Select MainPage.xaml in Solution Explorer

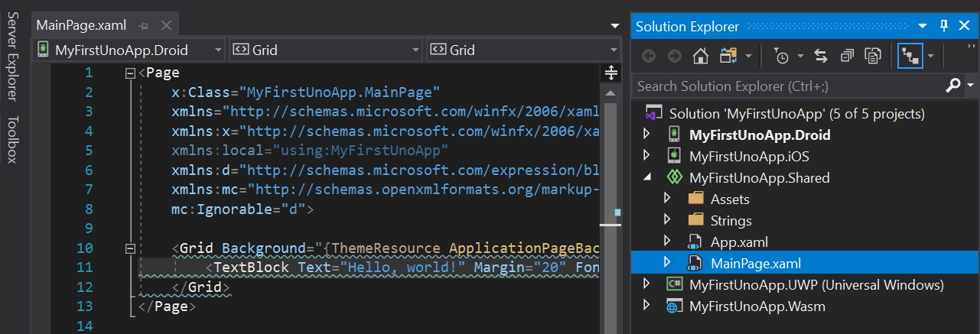(x=756, y=263)
